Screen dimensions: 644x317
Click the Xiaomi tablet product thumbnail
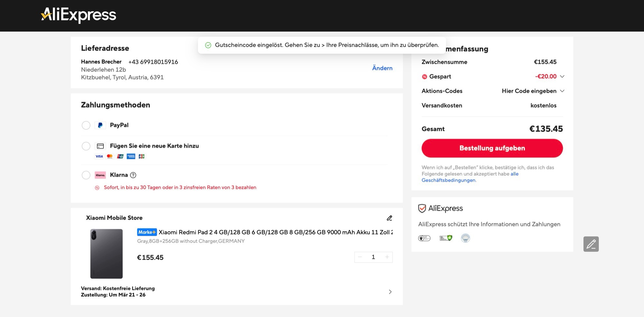click(x=107, y=254)
